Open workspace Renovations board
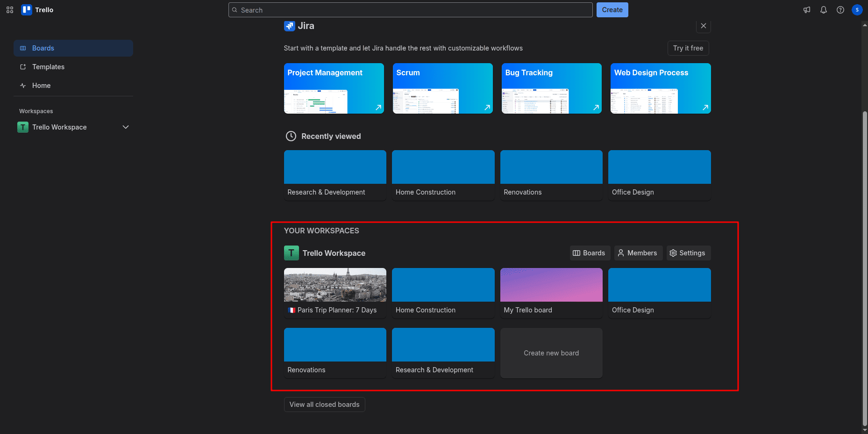Screen dimensions: 868x434 pos(335,353)
